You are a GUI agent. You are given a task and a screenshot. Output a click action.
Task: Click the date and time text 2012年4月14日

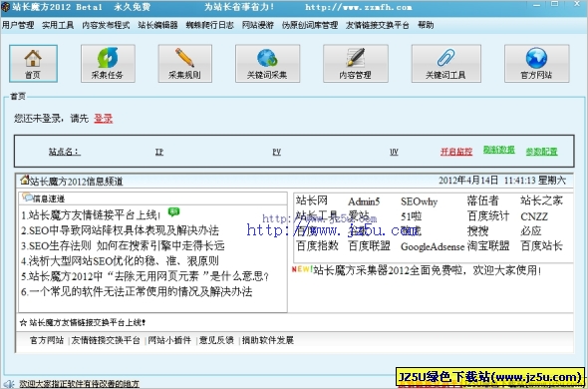click(502, 181)
